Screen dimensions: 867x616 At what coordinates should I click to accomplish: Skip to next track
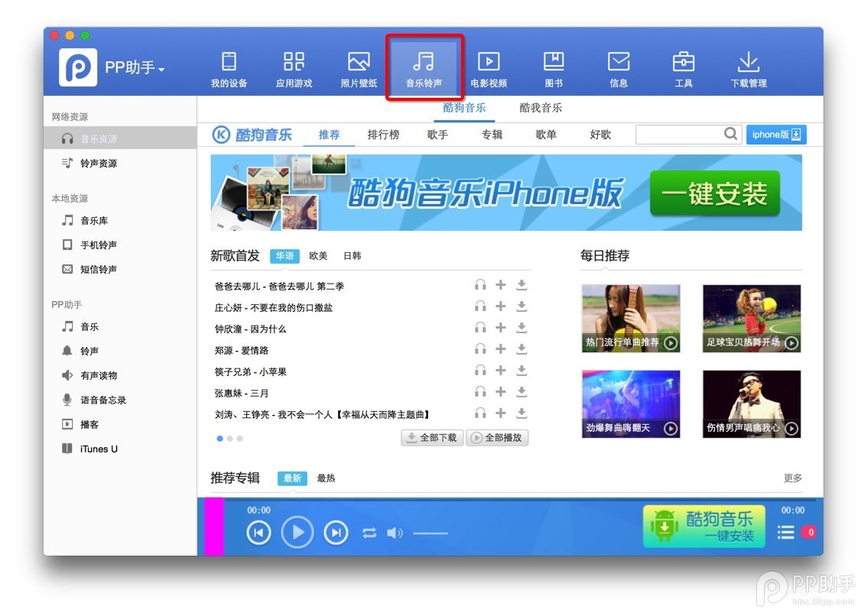click(336, 533)
